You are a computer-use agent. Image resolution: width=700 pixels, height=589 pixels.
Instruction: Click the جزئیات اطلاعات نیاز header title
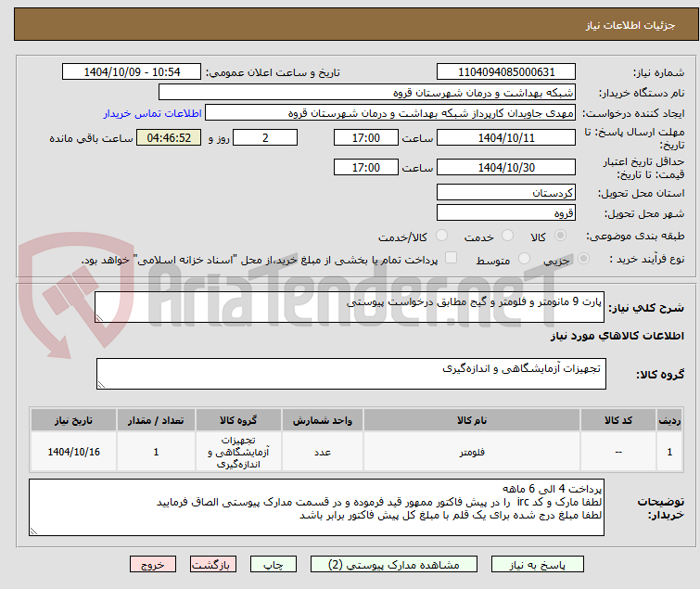click(x=630, y=25)
